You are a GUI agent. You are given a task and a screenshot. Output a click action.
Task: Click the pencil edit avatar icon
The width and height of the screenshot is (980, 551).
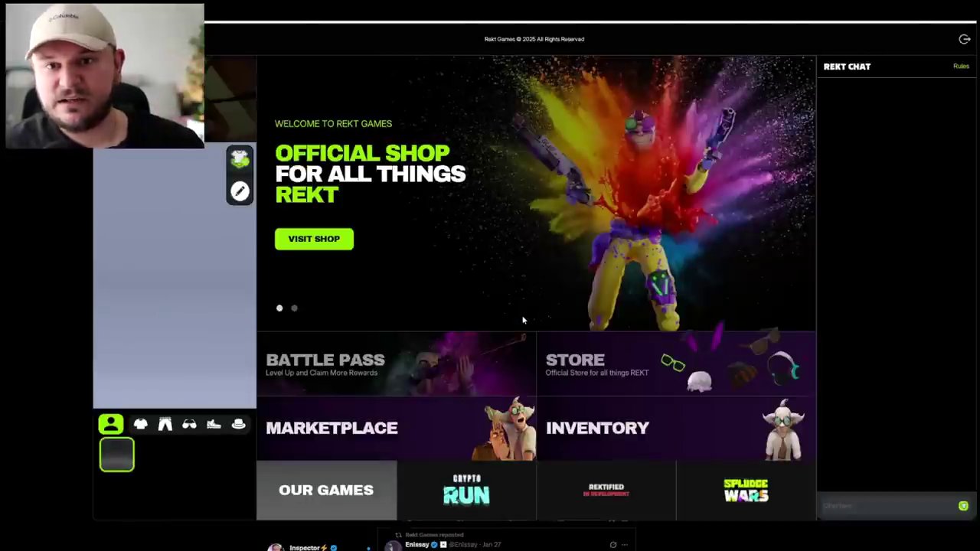[x=240, y=191]
